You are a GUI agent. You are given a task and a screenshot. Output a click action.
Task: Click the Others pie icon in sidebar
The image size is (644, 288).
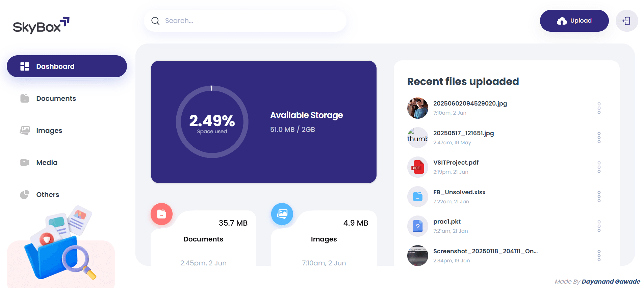point(25,195)
